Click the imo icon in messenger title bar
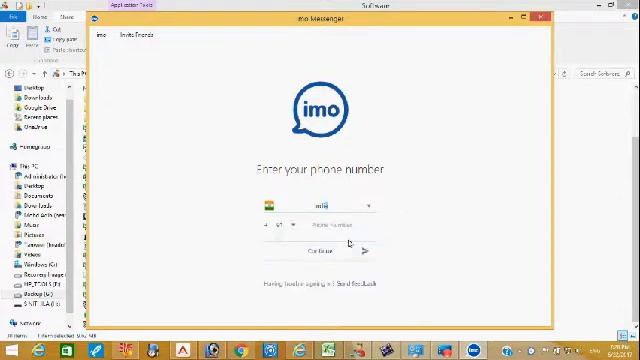640x360 pixels. tap(95, 19)
